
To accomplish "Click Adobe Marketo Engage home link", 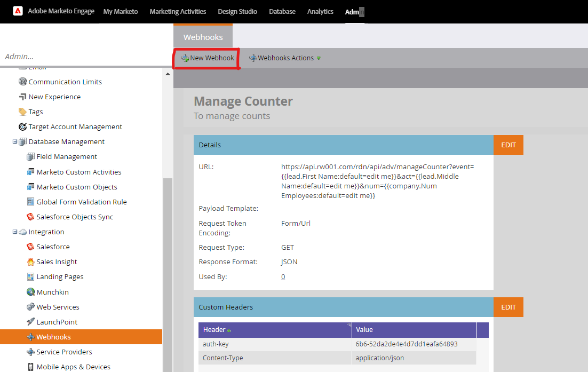I will tap(61, 11).
